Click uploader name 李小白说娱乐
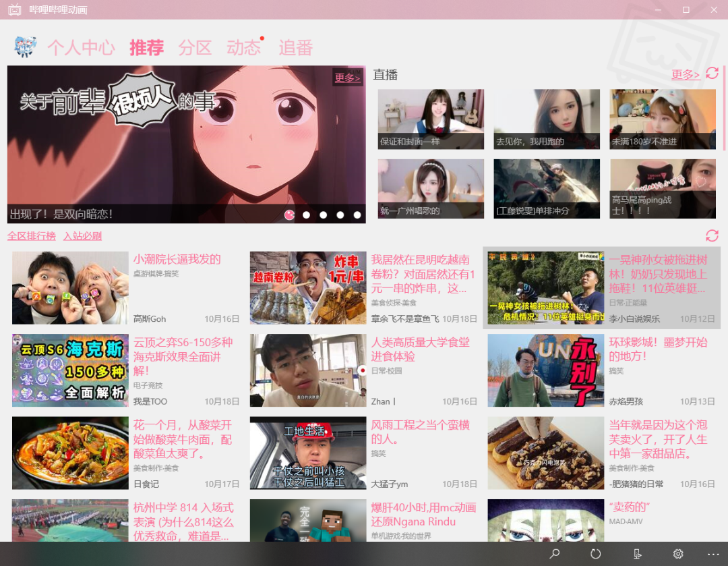Screen dimensions: 728x566 pos(634,319)
